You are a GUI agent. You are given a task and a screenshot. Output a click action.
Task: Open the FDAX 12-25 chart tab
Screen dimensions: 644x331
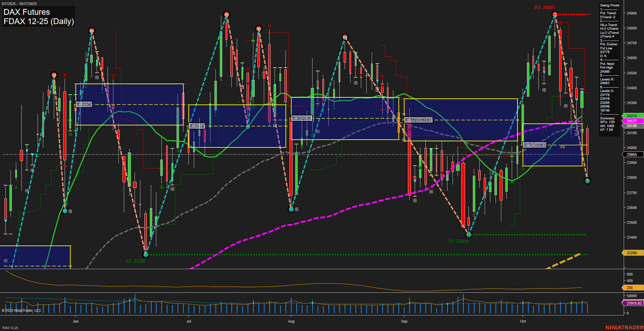[x=10, y=328]
